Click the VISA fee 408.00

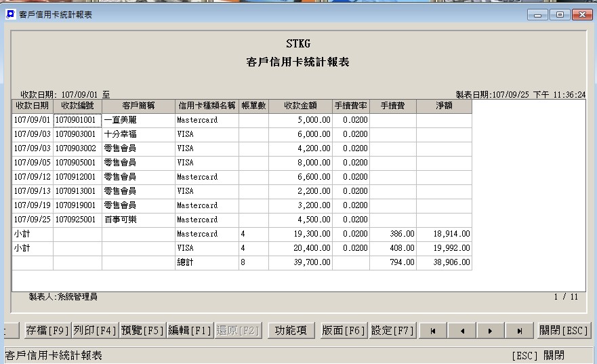pos(393,248)
